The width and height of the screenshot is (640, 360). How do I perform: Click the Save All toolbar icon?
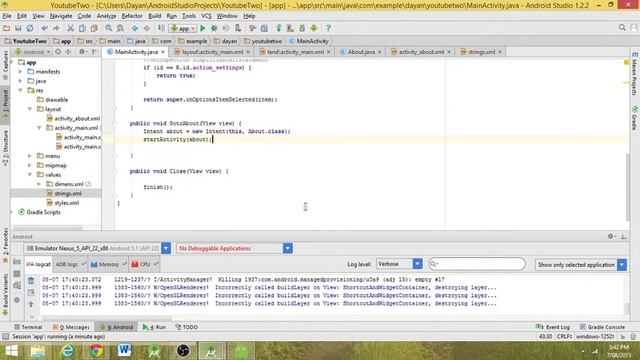[18, 28]
